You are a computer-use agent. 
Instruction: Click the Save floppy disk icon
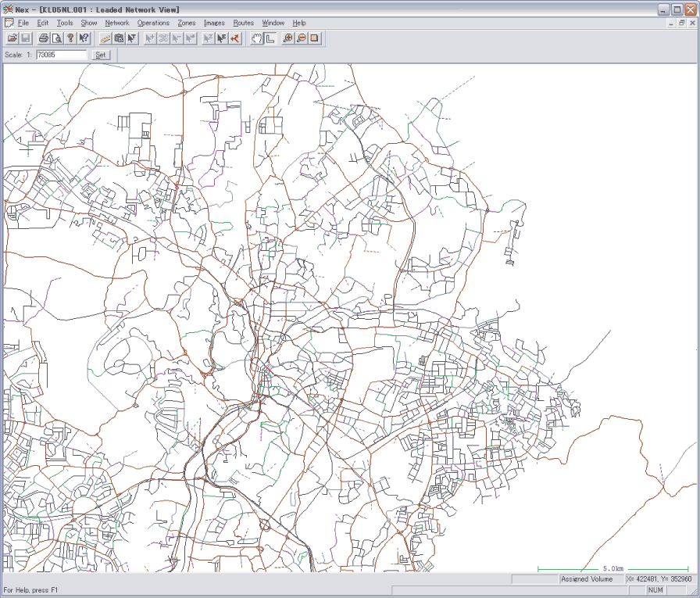click(x=26, y=38)
